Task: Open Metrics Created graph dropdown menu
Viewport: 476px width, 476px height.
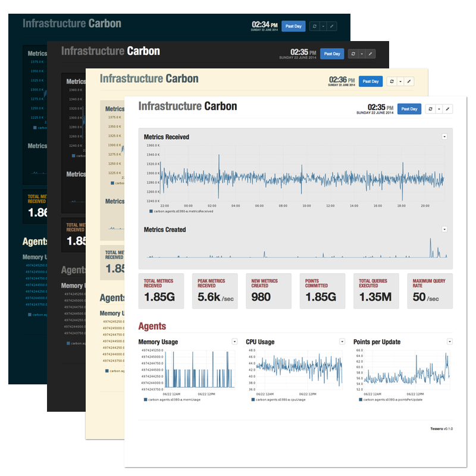Action: click(x=444, y=229)
